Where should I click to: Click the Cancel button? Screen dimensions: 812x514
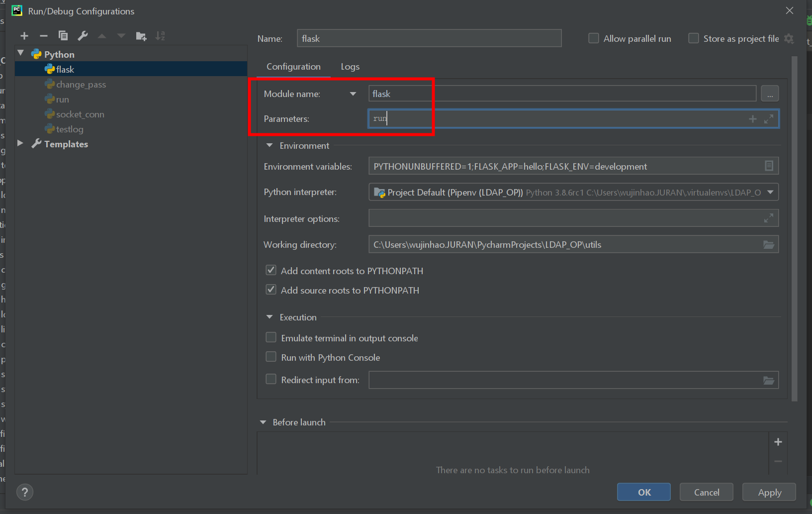[707, 492]
